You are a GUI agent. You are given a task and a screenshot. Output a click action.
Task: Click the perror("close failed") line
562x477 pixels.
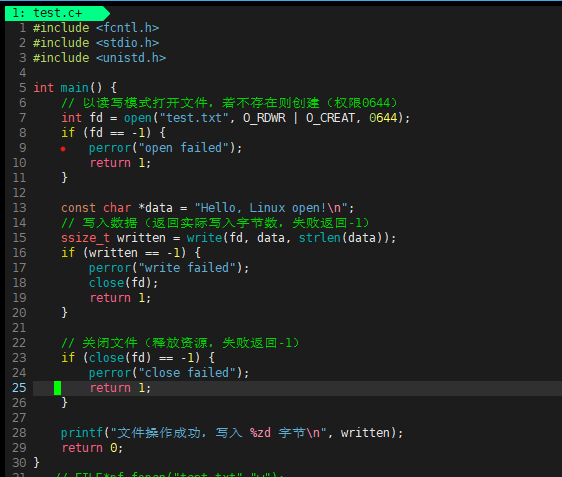pyautogui.click(x=169, y=373)
